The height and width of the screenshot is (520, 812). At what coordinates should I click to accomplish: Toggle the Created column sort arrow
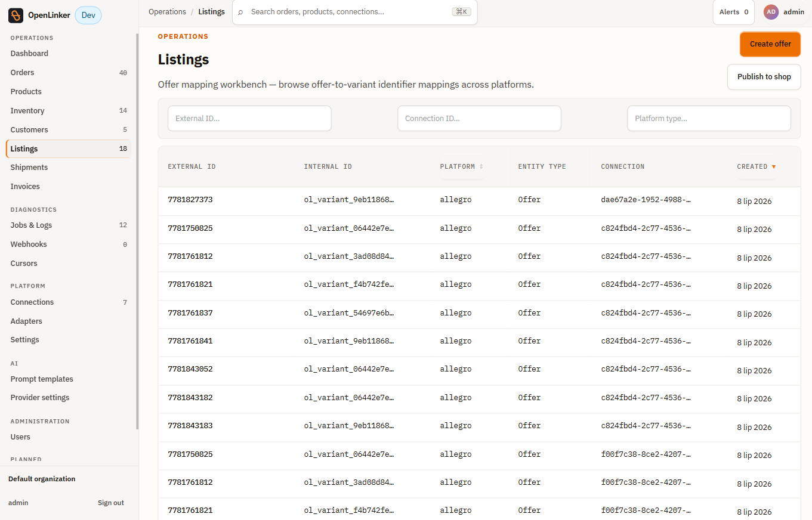pos(774,167)
